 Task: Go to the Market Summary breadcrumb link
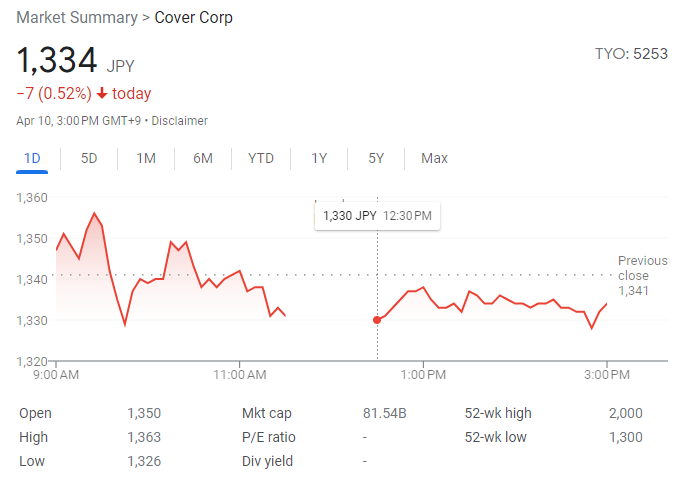[x=78, y=18]
